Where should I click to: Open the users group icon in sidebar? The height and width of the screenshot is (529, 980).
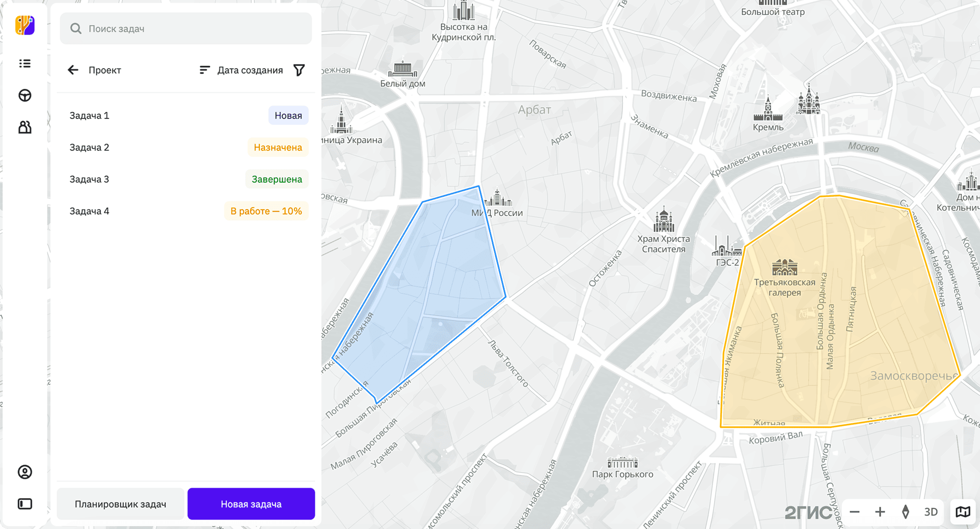point(25,127)
